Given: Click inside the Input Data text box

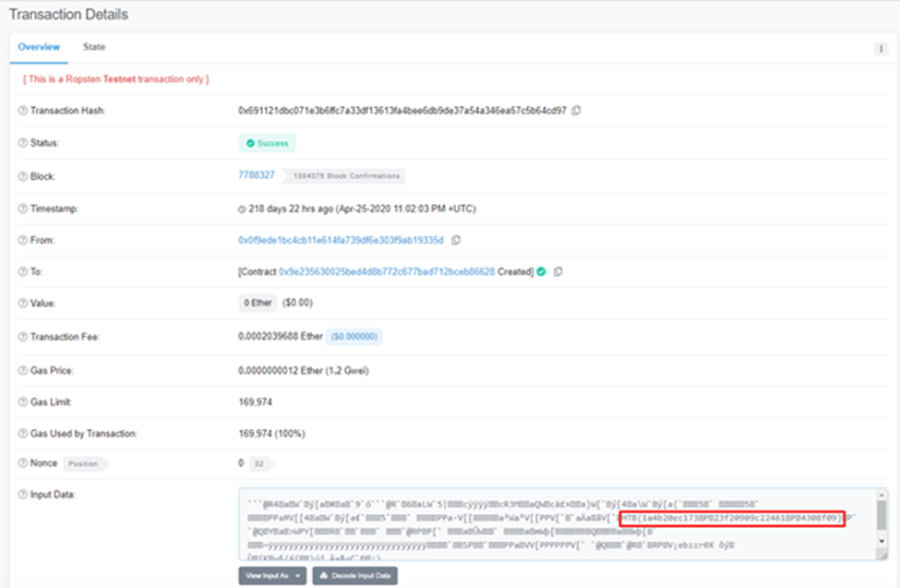Looking at the screenshot, I should [558, 524].
